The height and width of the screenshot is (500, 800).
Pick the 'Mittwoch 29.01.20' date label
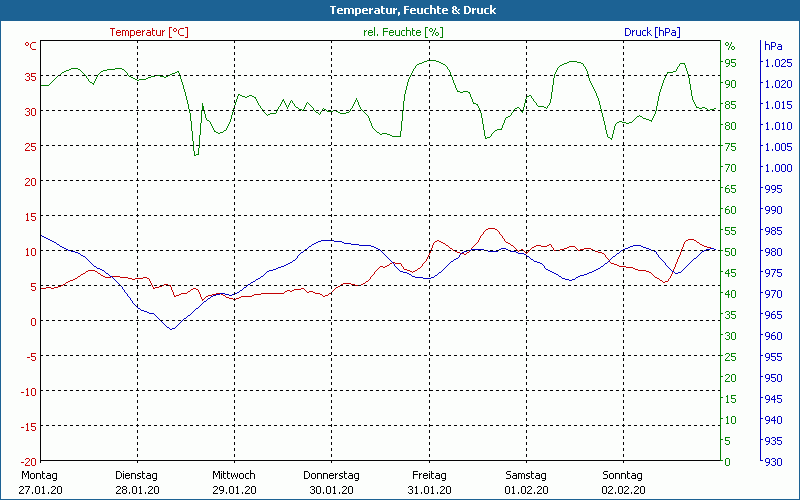(x=234, y=482)
